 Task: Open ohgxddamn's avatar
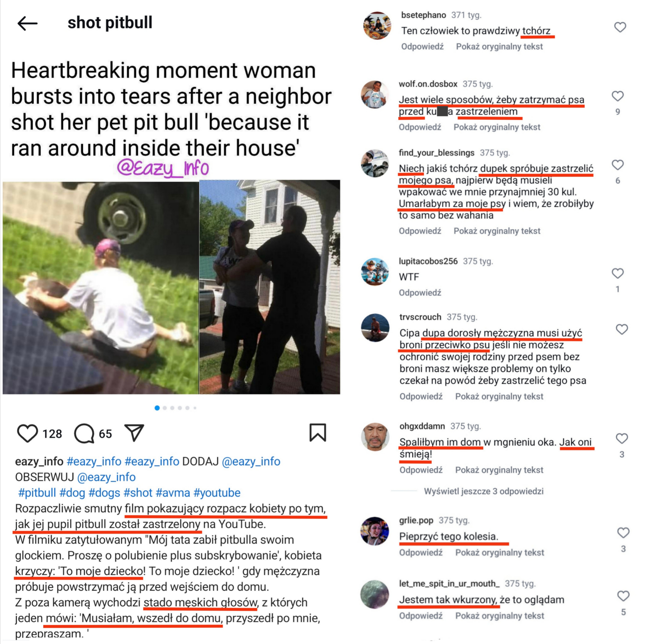click(375, 437)
